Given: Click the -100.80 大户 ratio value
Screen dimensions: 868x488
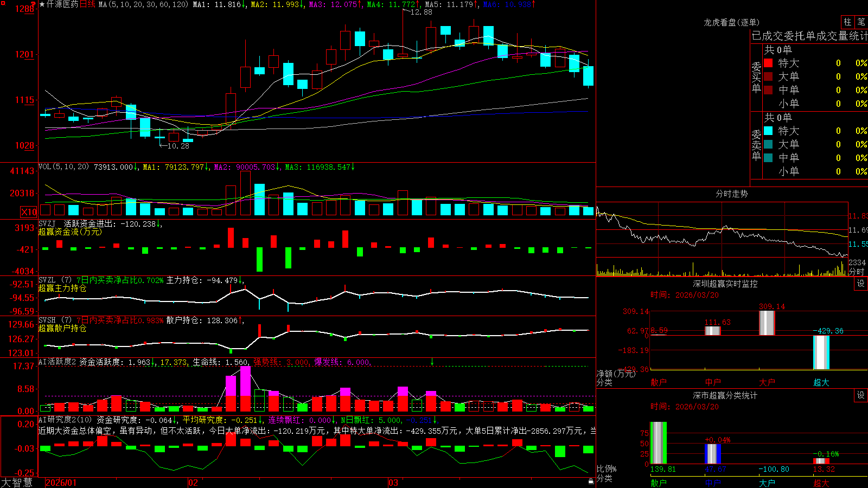Looking at the screenshot, I should pyautogui.click(x=774, y=469).
